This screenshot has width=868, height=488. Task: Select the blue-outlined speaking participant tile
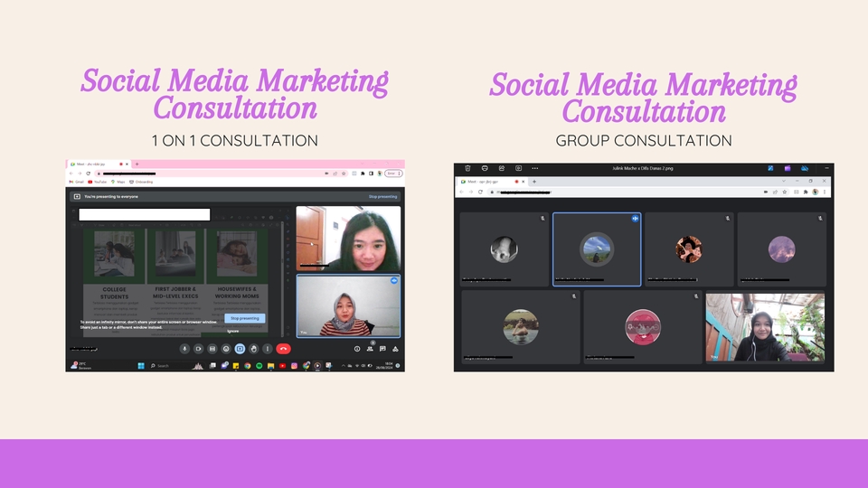(x=597, y=249)
